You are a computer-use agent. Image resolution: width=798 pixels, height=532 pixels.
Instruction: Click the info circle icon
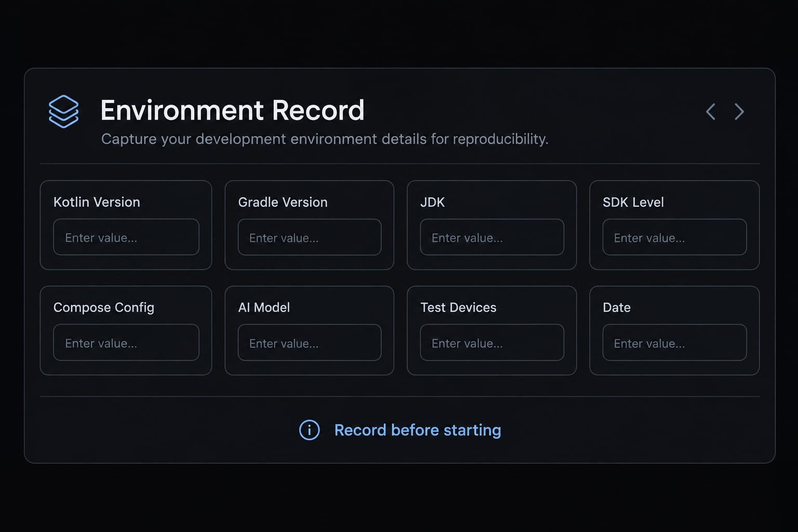(x=310, y=430)
